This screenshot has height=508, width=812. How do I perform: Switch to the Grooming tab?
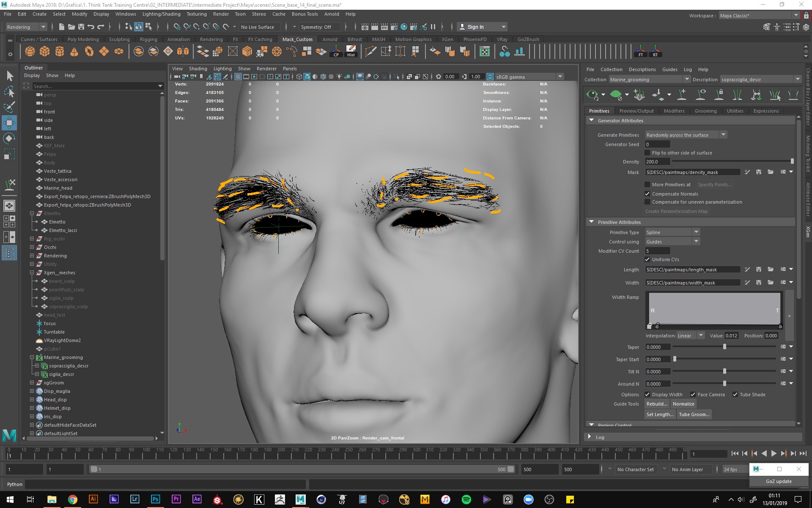705,111
